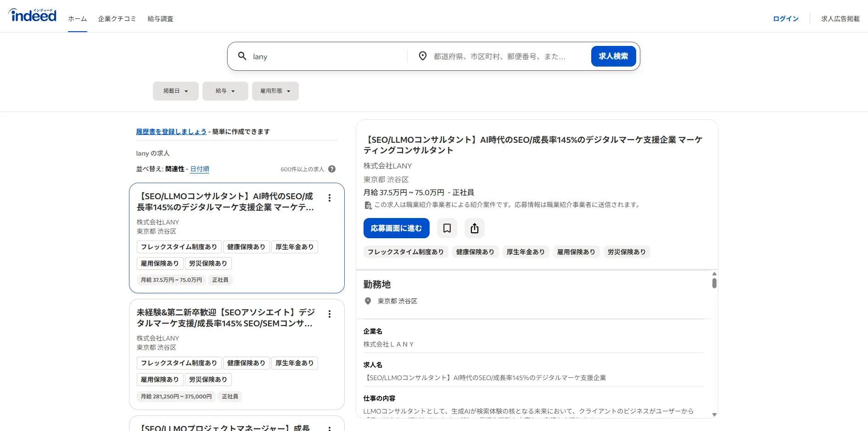Screen dimensions: 868x431
Task: Click the 正社員 chip in second job card
Action: pos(230,397)
